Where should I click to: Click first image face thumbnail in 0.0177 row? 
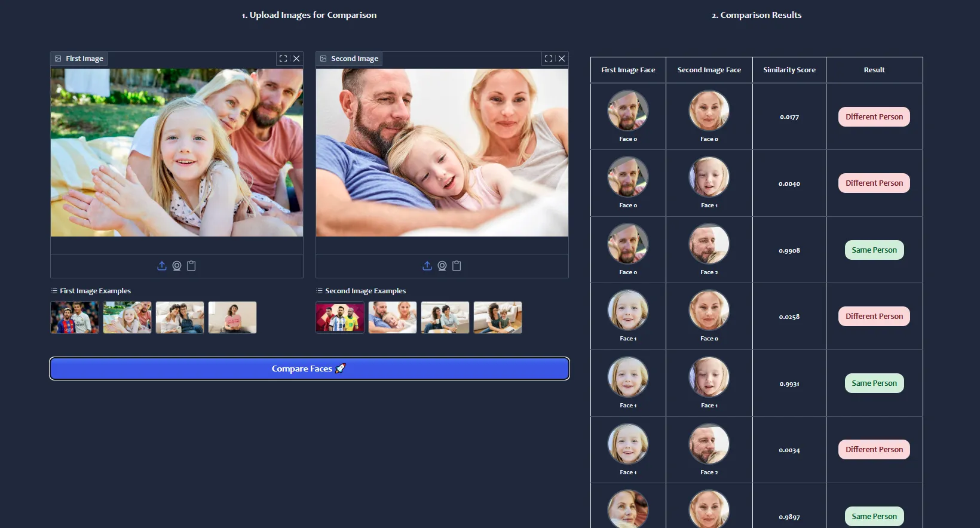coord(628,110)
